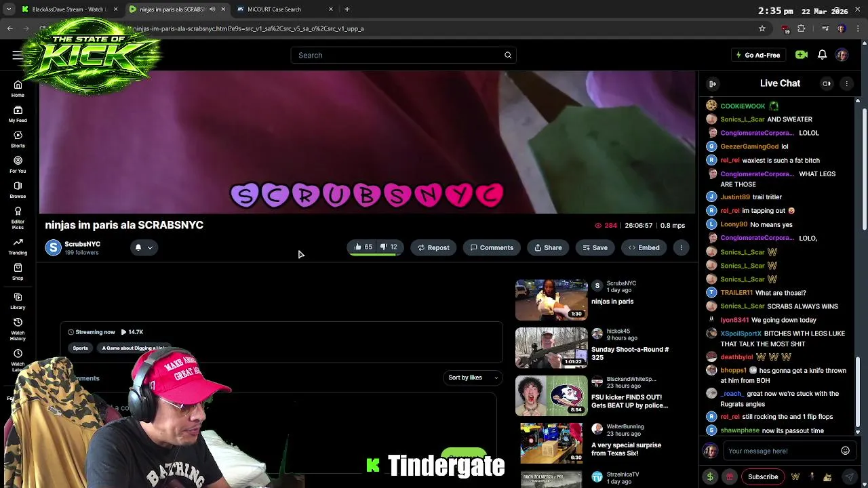Click the Repost button
868x488 pixels.
(433, 247)
